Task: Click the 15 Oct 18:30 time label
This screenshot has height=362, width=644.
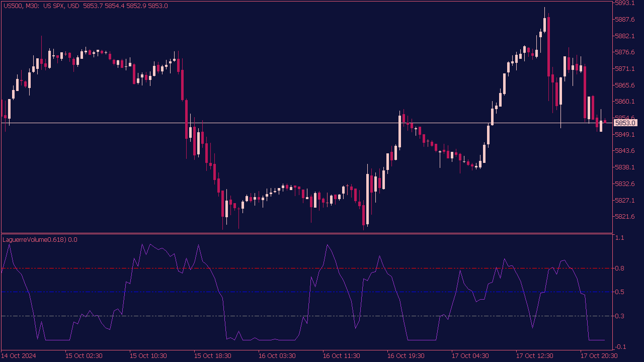Action: (213, 356)
